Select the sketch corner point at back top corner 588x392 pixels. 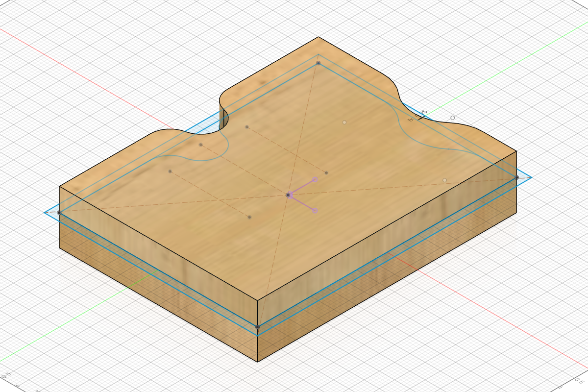tap(318, 63)
